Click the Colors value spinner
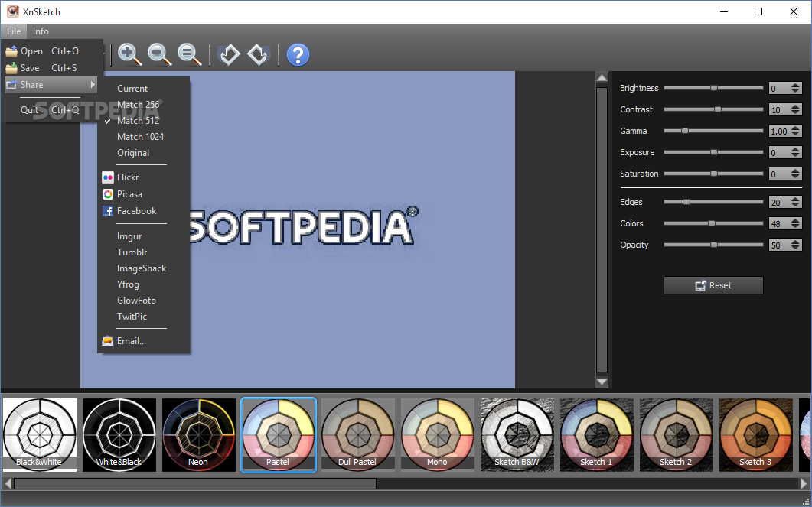The image size is (812, 507). click(785, 223)
